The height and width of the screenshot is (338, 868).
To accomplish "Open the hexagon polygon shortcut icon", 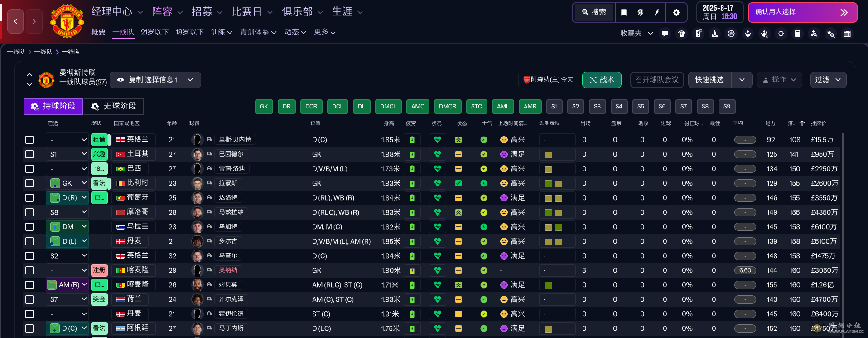I will [731, 34].
